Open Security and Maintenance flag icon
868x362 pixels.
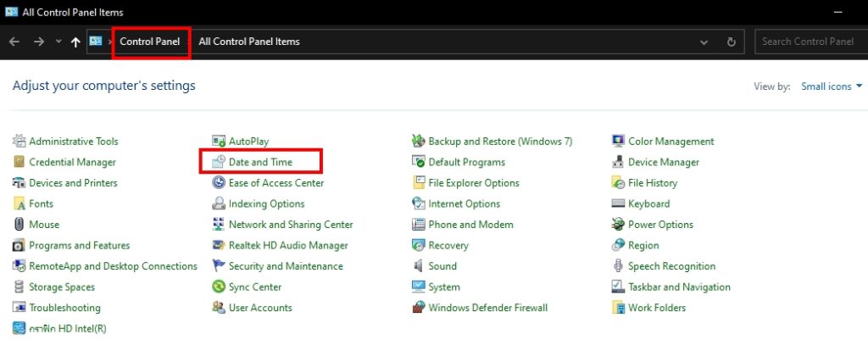(x=220, y=265)
